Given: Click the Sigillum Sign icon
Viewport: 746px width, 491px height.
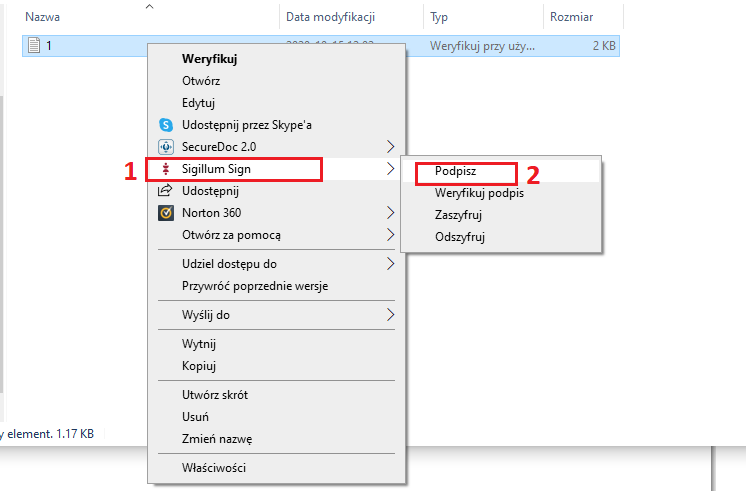Looking at the screenshot, I should (x=166, y=169).
